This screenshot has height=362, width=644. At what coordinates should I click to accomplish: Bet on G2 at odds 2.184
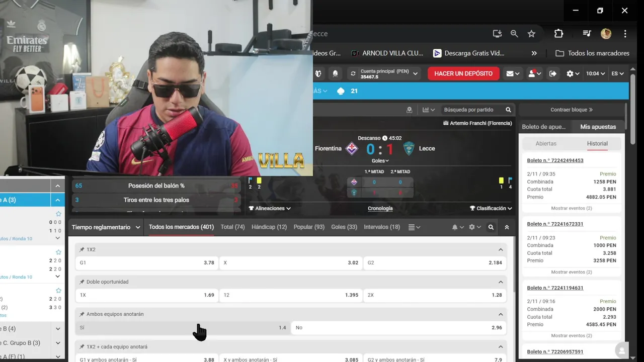pyautogui.click(x=434, y=262)
